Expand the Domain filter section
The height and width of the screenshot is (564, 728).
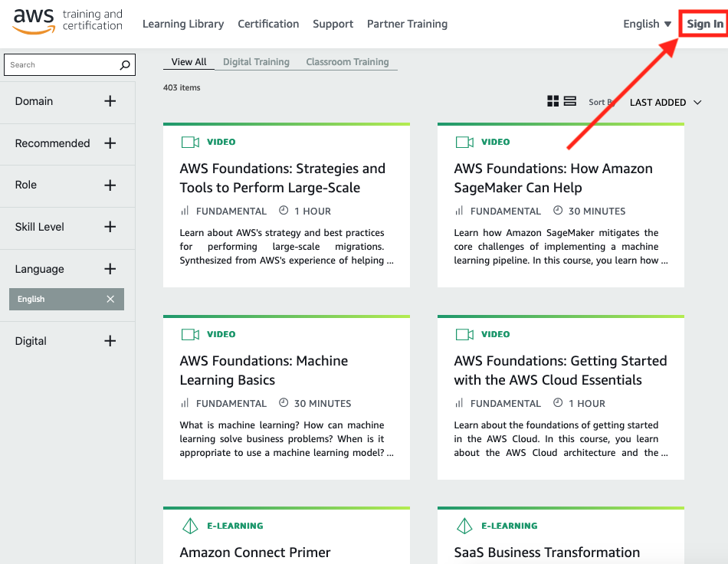coord(110,100)
